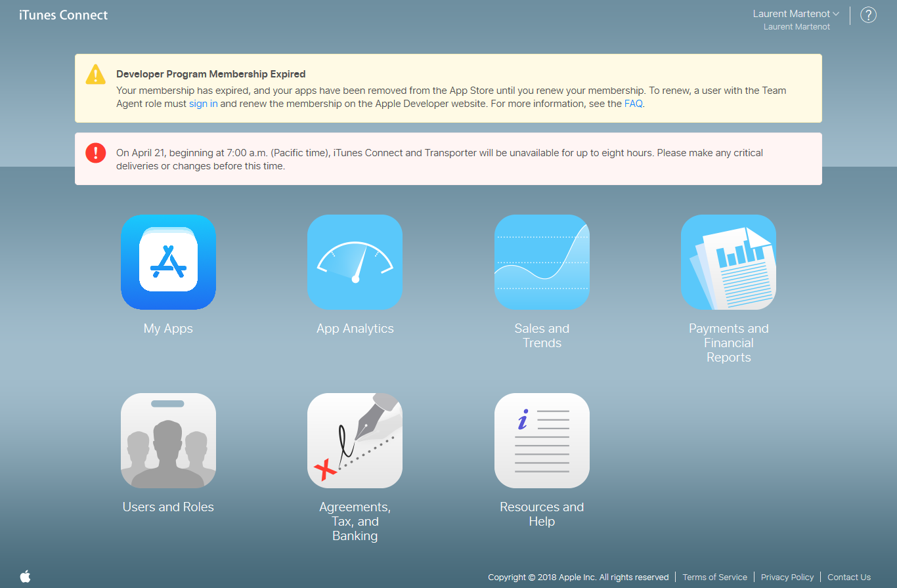Open Agreements, Tax, and Banking icon
The height and width of the screenshot is (588, 897).
355,440
